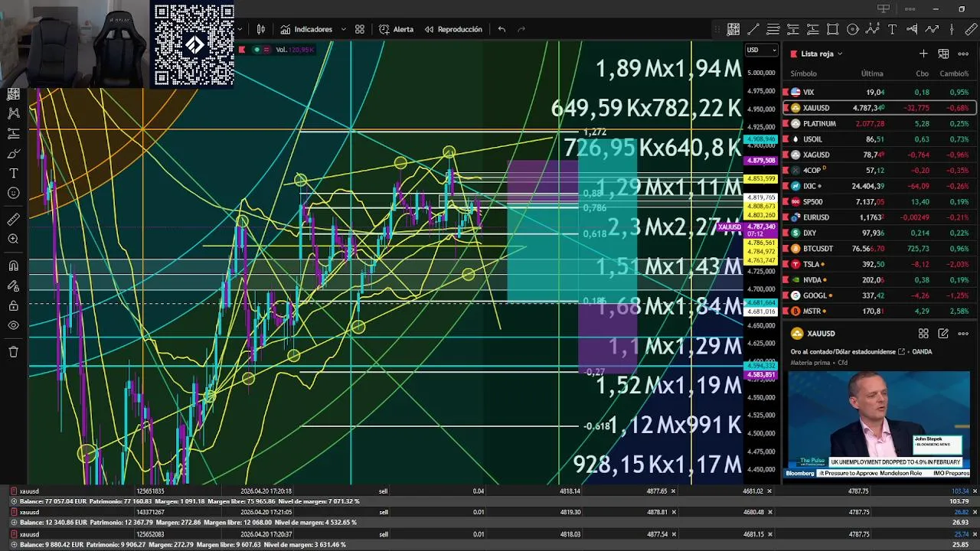This screenshot has width=980, height=551.
Task: Select NVDA in the watchlist
Action: point(879,280)
